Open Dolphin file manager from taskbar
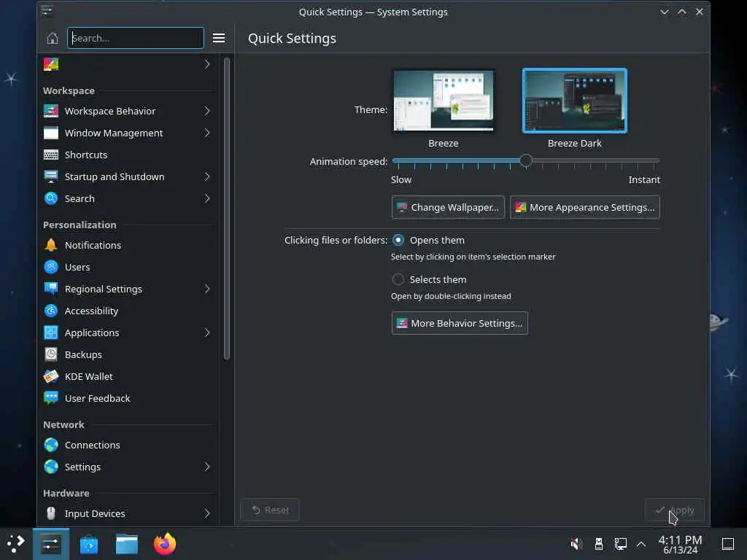This screenshot has width=747, height=560. point(127,544)
